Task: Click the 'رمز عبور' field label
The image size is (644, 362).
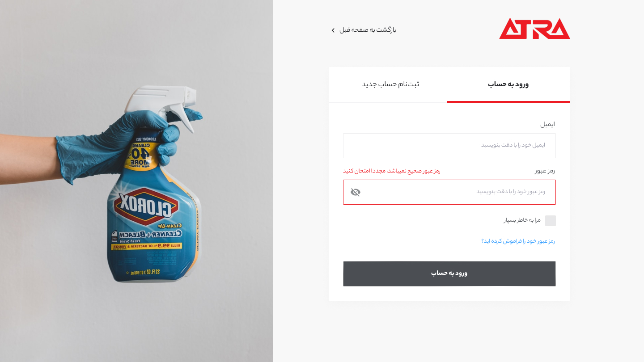Action: 545,171
